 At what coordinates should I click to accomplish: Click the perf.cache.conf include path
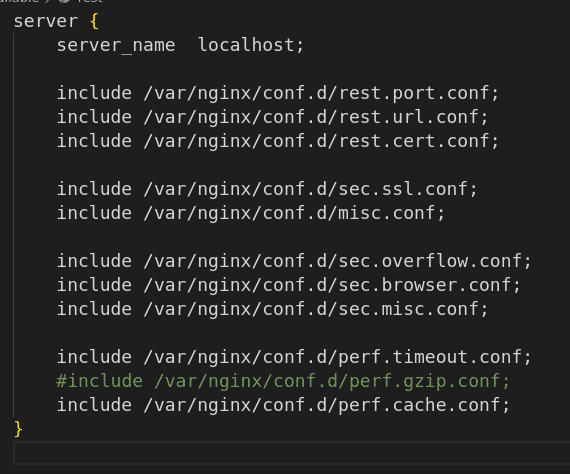[327, 405]
